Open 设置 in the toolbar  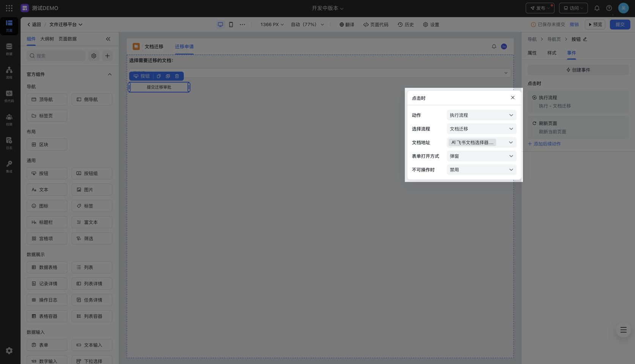pyautogui.click(x=431, y=24)
